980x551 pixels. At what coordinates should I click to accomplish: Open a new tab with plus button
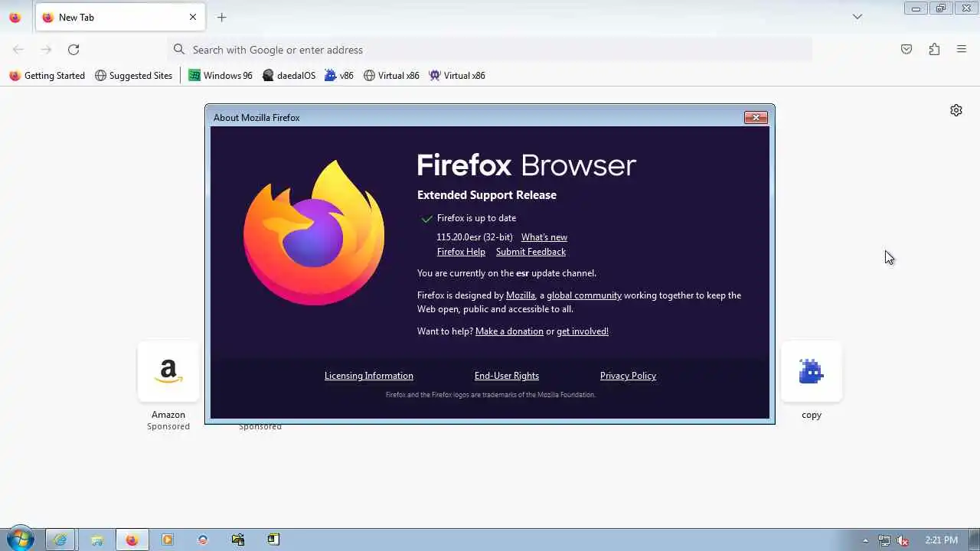pos(221,17)
